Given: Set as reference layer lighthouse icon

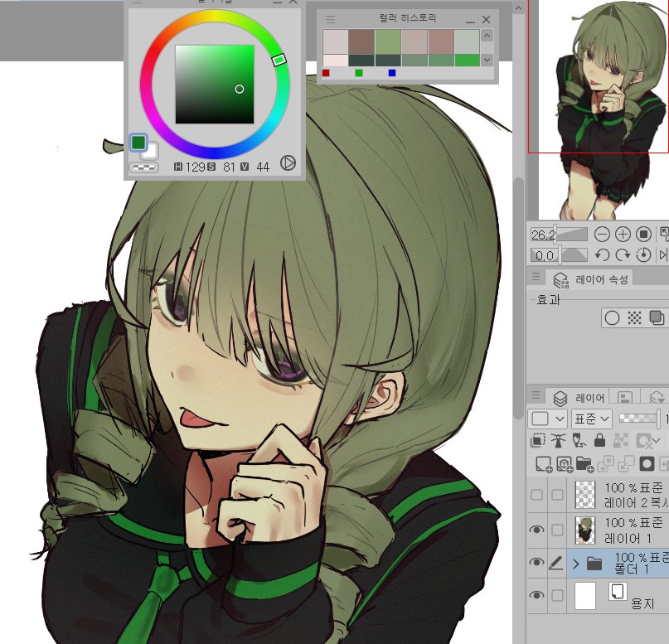Looking at the screenshot, I should pyautogui.click(x=558, y=440).
